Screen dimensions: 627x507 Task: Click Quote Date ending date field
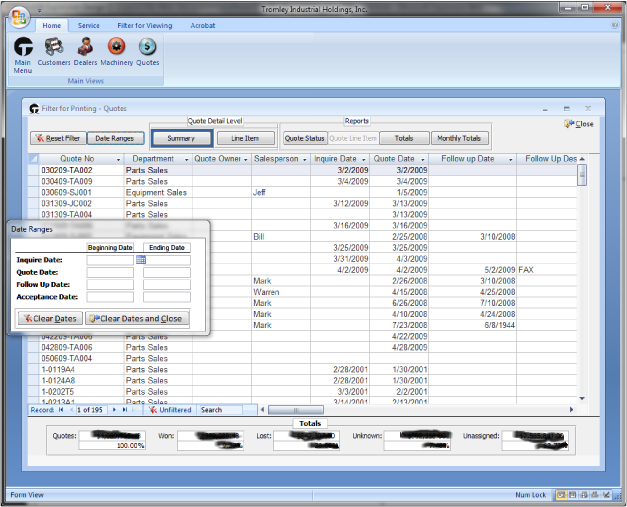[167, 273]
